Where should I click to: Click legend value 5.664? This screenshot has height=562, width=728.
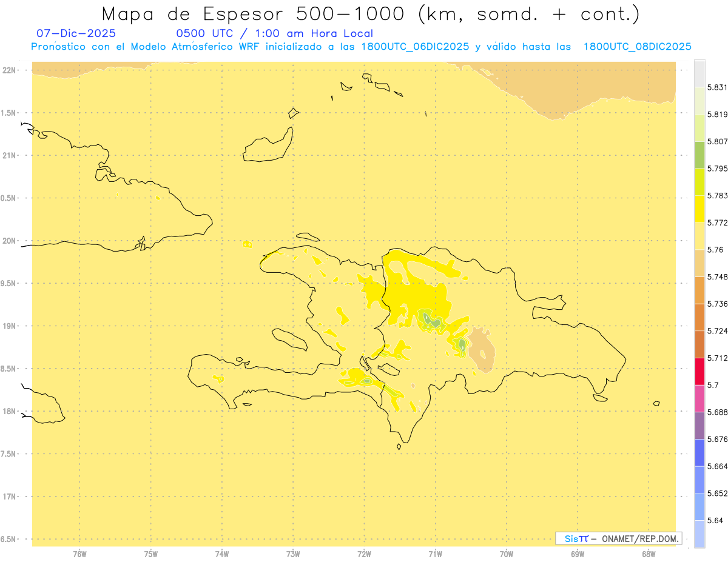pos(718,466)
